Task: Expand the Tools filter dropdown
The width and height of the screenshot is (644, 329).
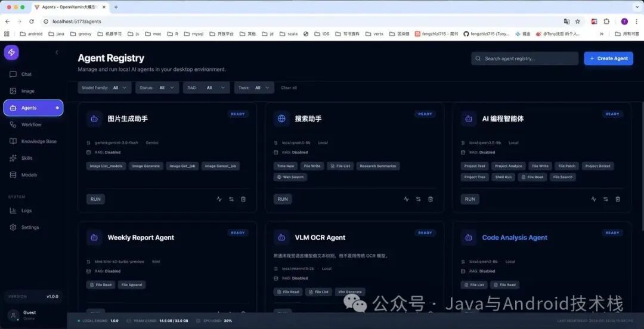Action: click(x=254, y=88)
